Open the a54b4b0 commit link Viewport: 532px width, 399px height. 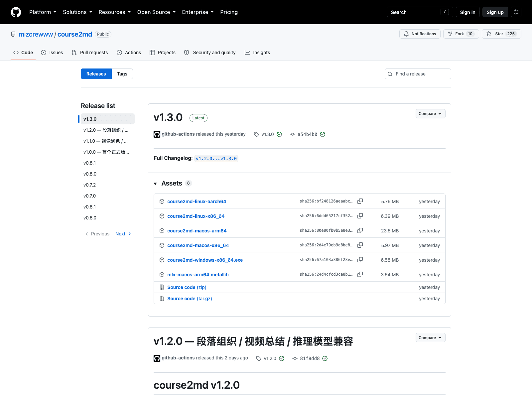[x=307, y=134]
